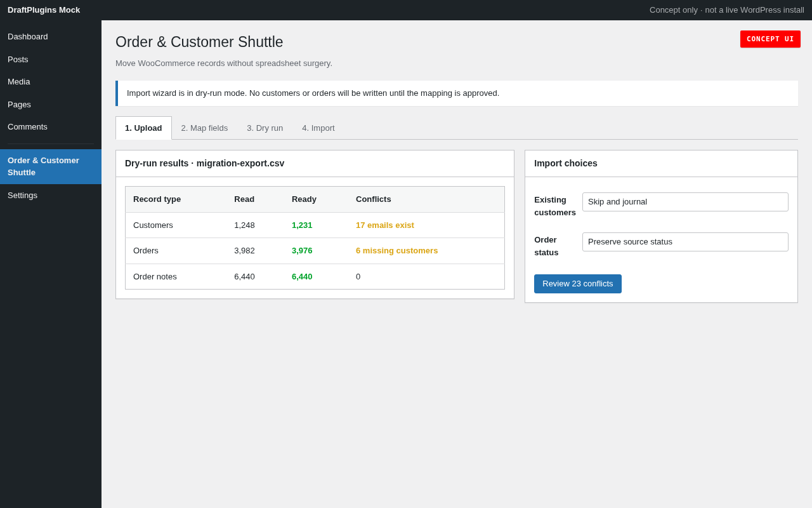Viewport: 812px width, 508px height.
Task: Switch to the 3. Dry run tab
Action: pos(265,128)
